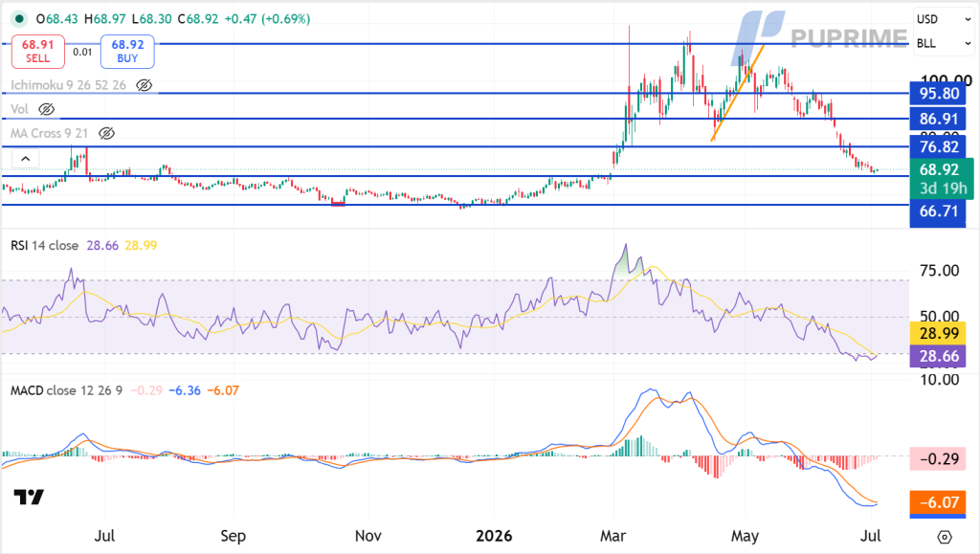Select the MACD close 12 26 9 legend
Screen dimensions: 980x554
66,390
